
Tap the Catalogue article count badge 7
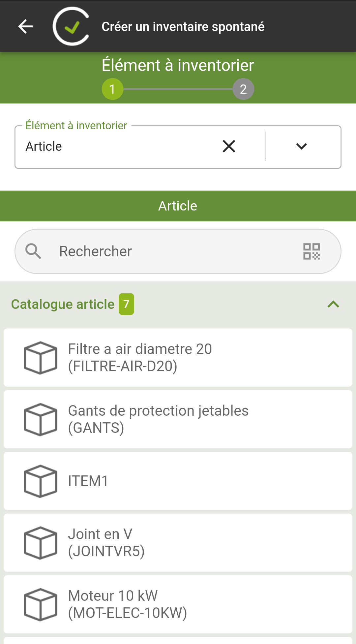[x=127, y=304]
